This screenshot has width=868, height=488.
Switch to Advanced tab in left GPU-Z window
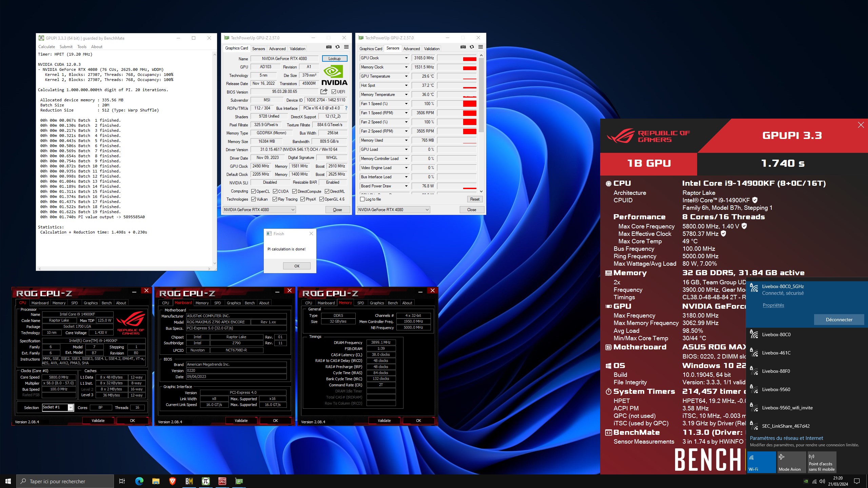[277, 49]
